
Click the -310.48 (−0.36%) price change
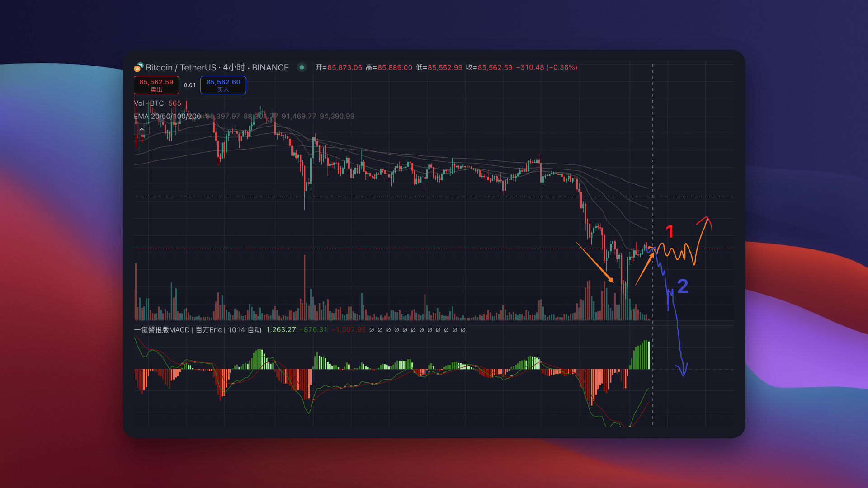pyautogui.click(x=546, y=67)
